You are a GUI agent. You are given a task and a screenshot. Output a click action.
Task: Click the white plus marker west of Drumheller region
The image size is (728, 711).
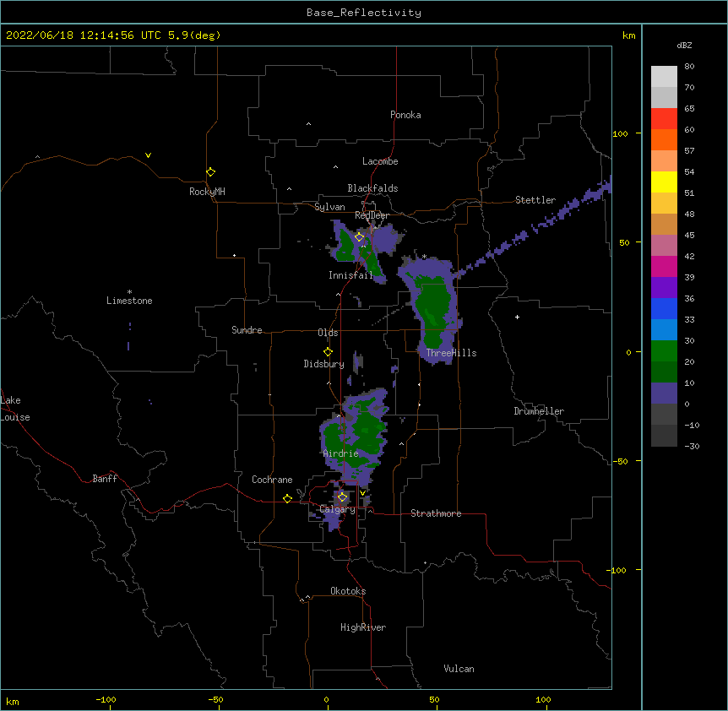coord(517,317)
